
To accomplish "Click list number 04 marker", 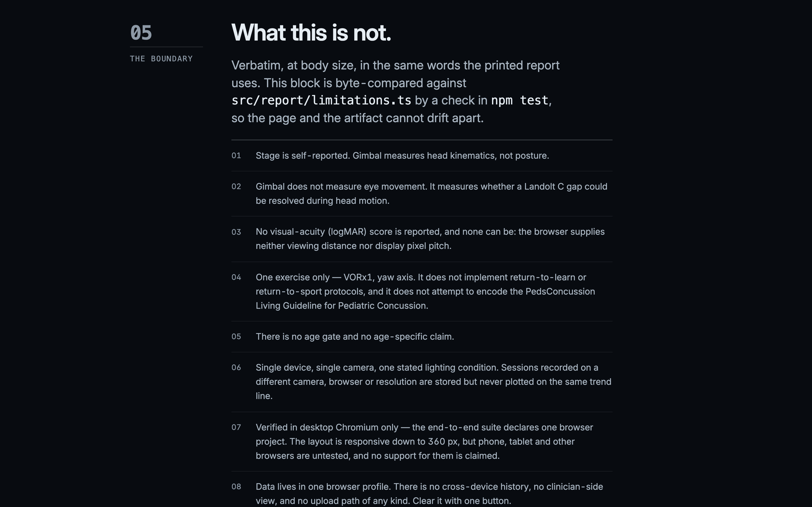I will click(x=236, y=277).
